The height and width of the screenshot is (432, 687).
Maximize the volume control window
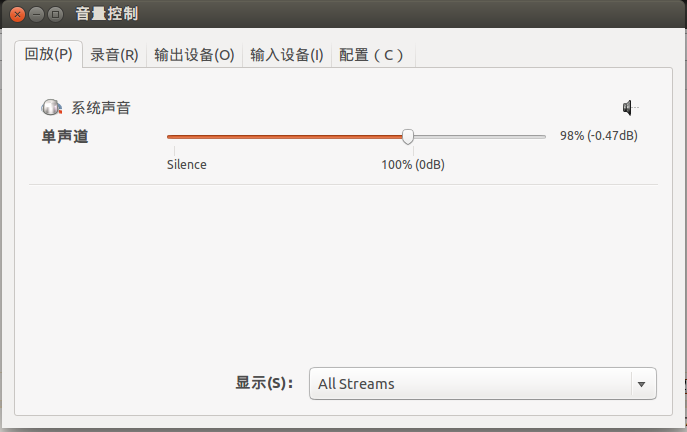coord(56,14)
